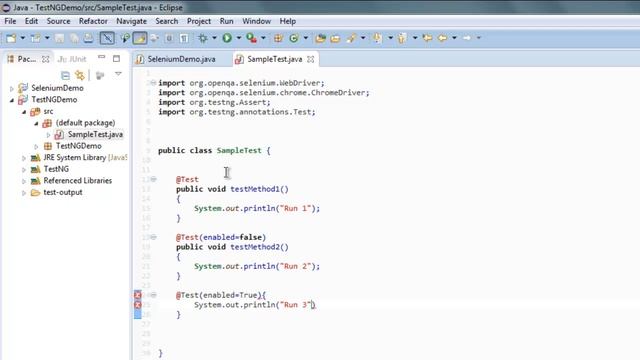Click the Next Annotation toolbar icon
Viewport: 640px width, 360px height.
click(x=378, y=38)
